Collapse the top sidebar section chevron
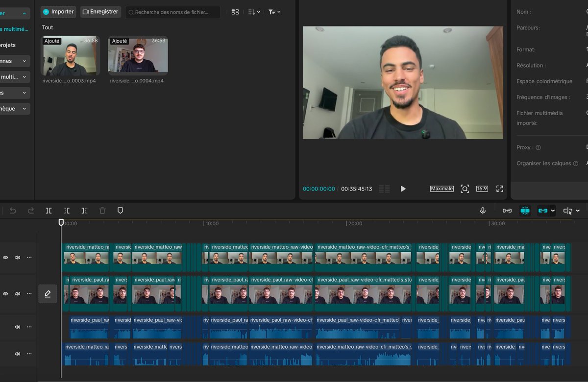 24,14
